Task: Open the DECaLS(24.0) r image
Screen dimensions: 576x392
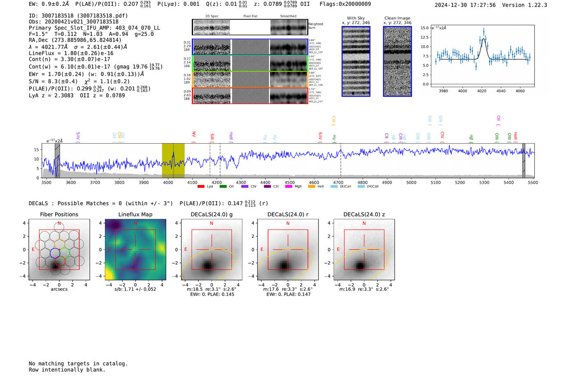Action: click(x=288, y=250)
